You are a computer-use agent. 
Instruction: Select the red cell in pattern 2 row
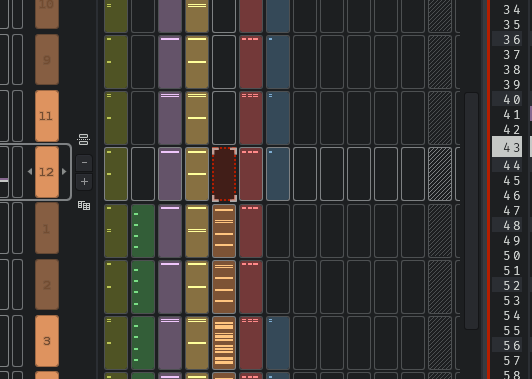(251, 287)
